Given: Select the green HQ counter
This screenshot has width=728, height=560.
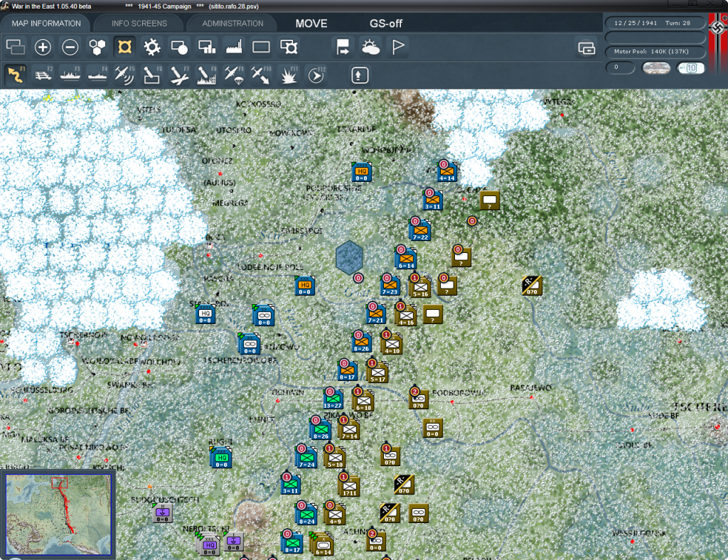Looking at the screenshot, I should point(222,458).
